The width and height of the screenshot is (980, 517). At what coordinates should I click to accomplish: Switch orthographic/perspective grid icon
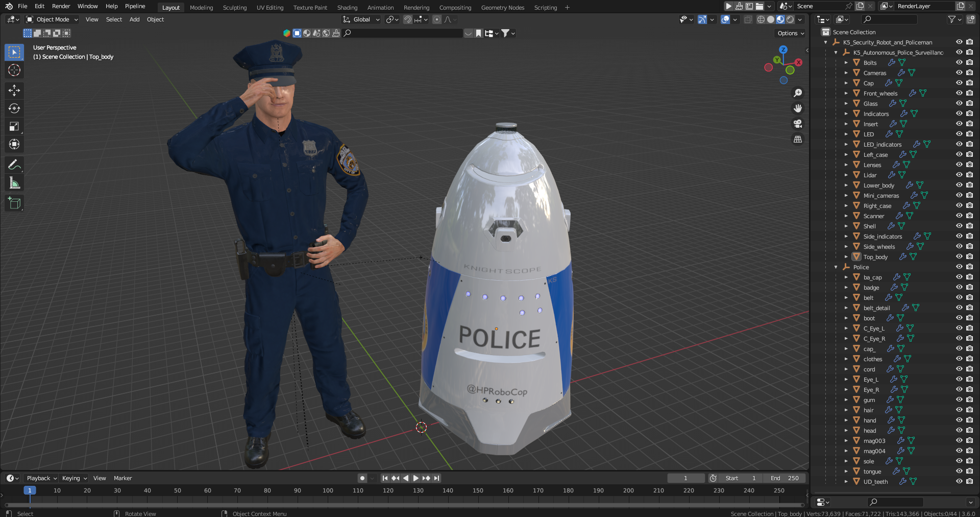pos(797,139)
